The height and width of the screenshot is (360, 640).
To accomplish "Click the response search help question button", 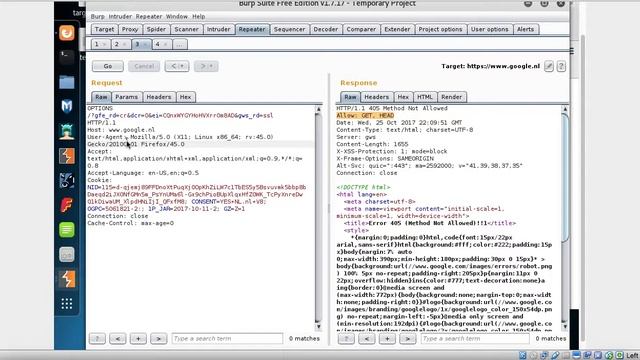I will click(x=346, y=338).
